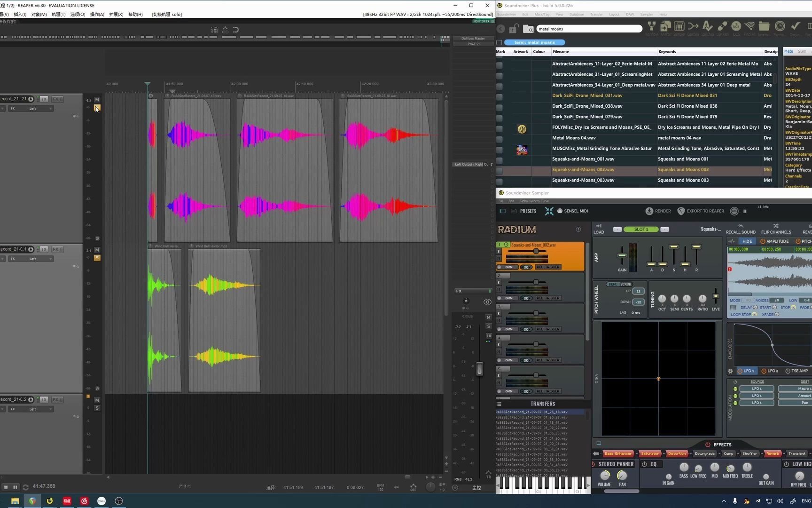812x508 pixels.
Task: Toggle the EQ power button
Action: coord(645,464)
